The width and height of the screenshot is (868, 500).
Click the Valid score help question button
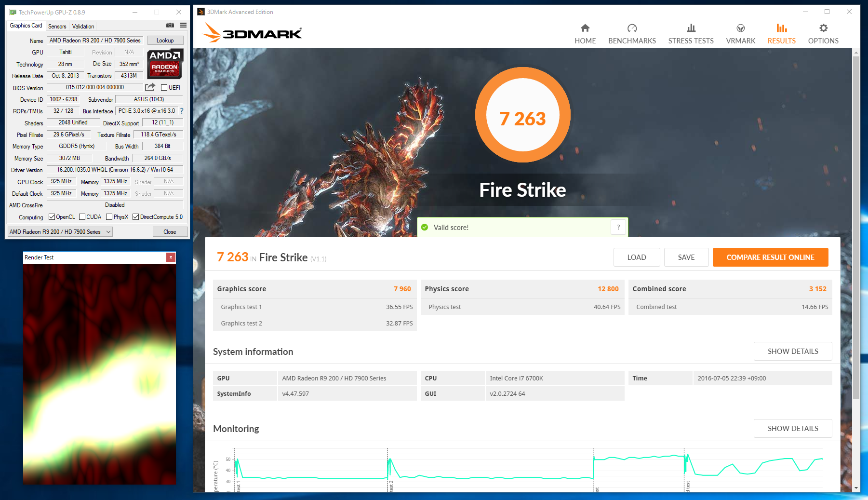pos(618,227)
